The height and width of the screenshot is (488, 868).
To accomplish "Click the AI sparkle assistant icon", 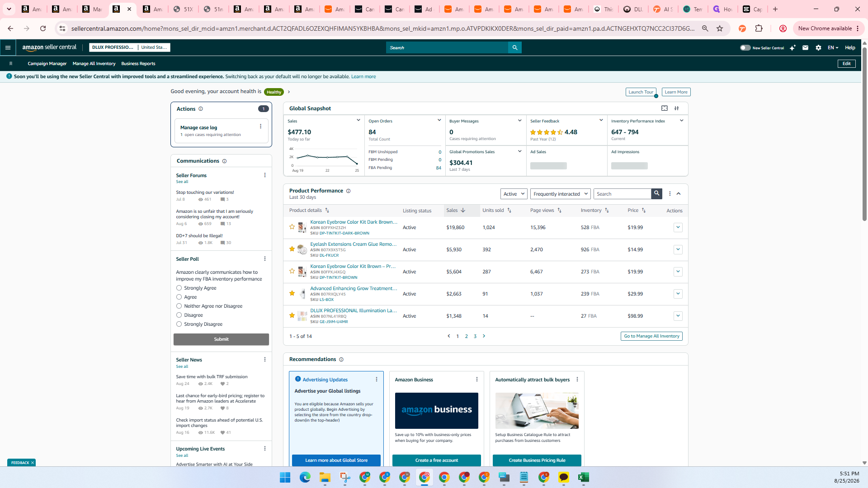I will [793, 47].
